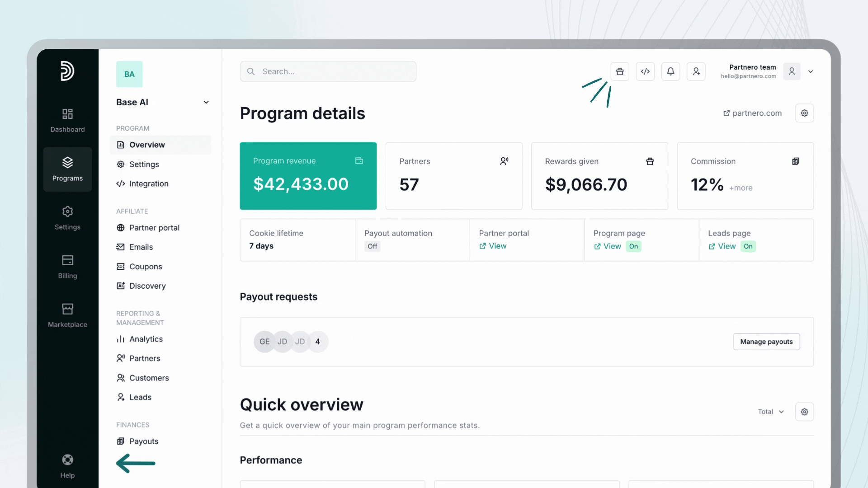Expand the Base AI program dropdown

[206, 103]
